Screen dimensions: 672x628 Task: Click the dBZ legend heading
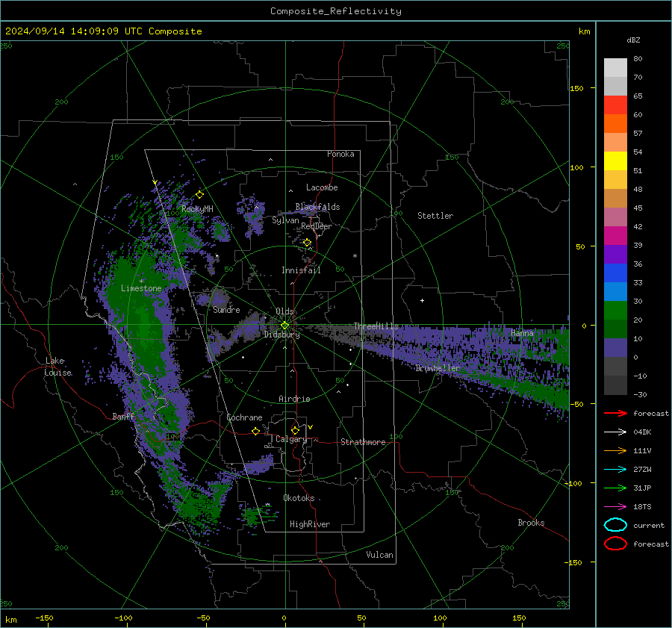633,40
